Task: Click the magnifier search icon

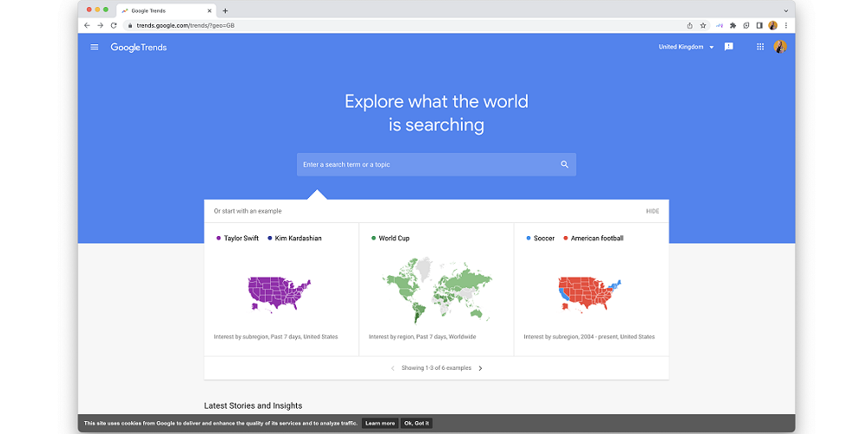Action: click(564, 164)
